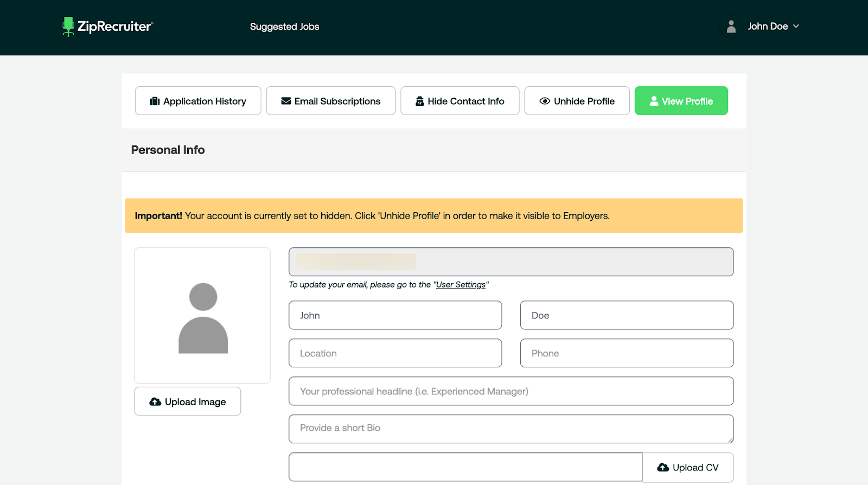This screenshot has height=485, width=868.
Task: Open Suggested Jobs in the top navigation
Action: [284, 27]
